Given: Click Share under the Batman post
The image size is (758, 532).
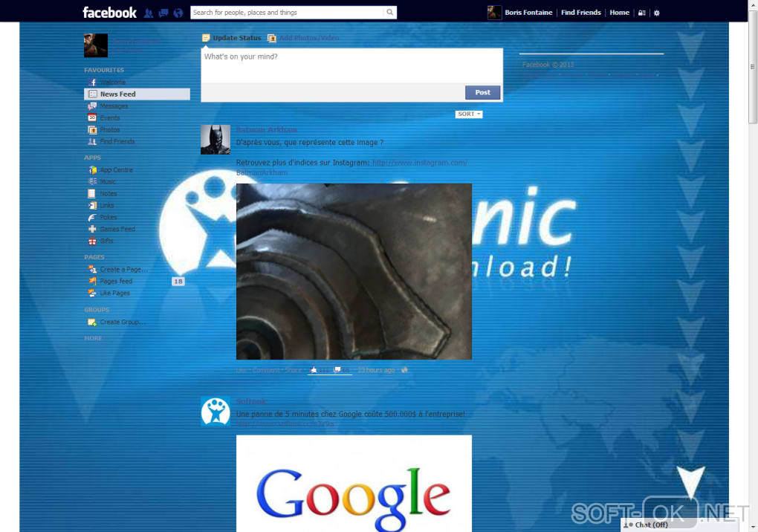Looking at the screenshot, I should pos(294,370).
